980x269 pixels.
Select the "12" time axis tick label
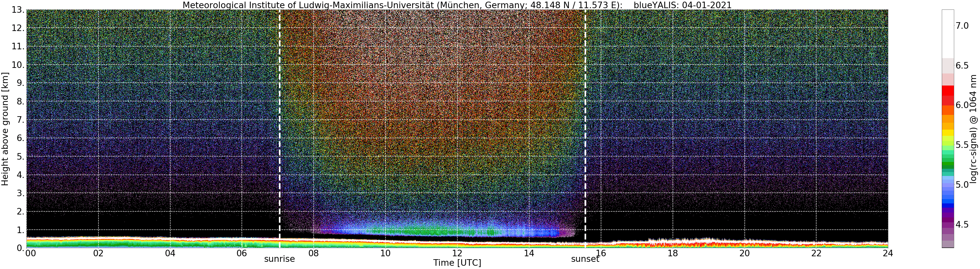[457, 253]
